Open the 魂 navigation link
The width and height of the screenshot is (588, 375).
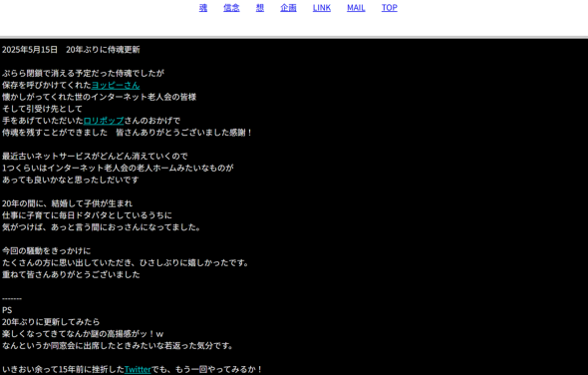203,8
